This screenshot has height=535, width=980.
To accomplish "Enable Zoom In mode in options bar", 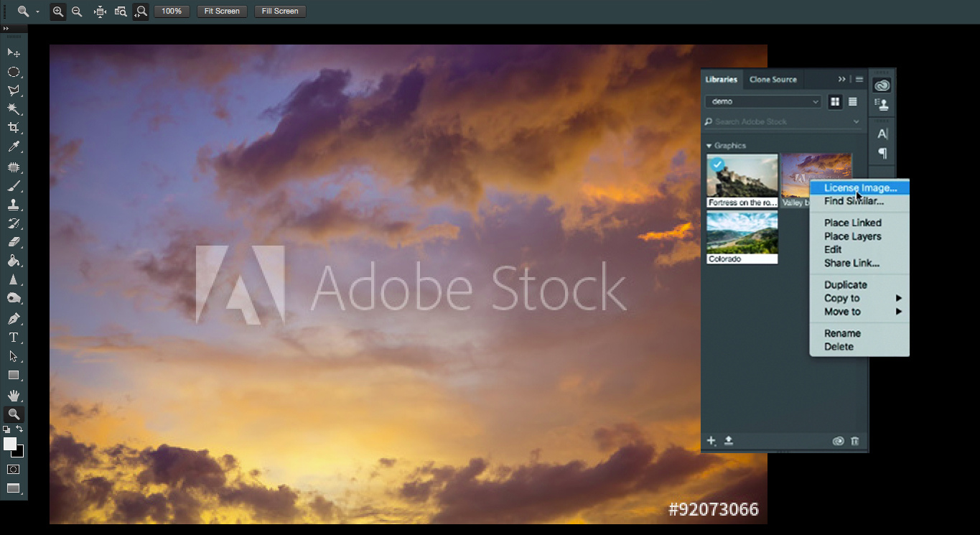I will [58, 11].
